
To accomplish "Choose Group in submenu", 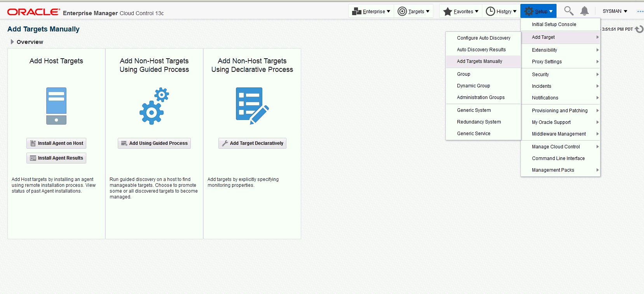I will (483, 74).
